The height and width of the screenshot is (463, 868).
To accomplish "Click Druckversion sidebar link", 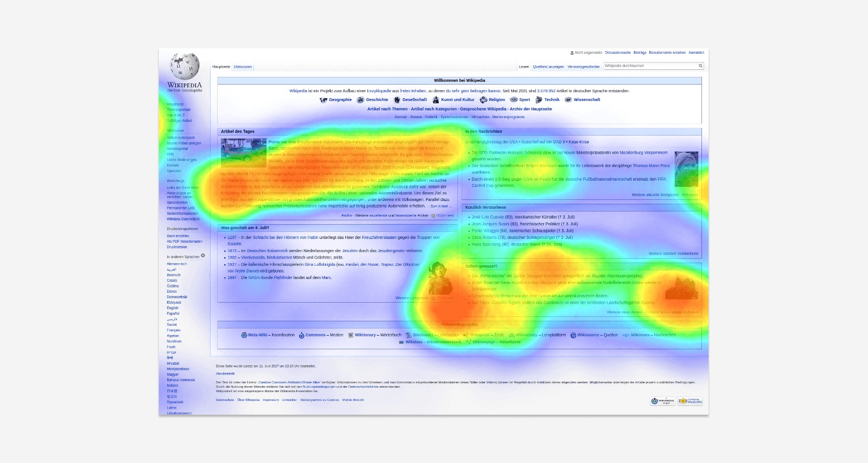I will [177, 247].
